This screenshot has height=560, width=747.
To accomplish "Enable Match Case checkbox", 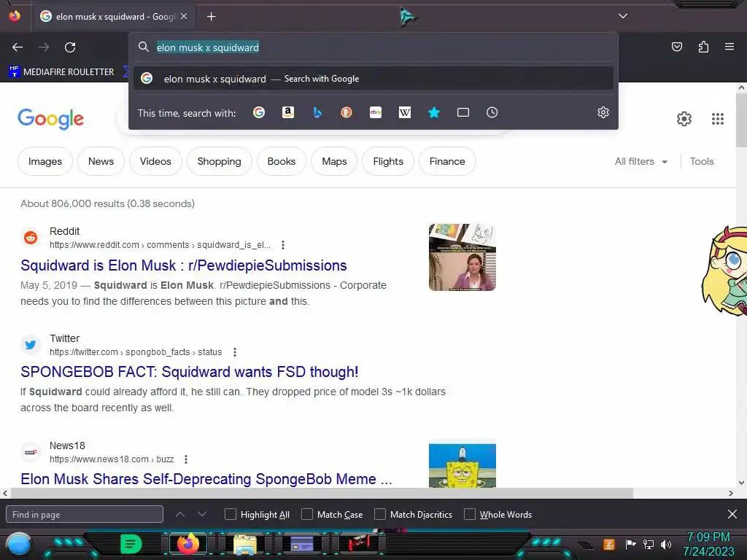I will click(307, 514).
